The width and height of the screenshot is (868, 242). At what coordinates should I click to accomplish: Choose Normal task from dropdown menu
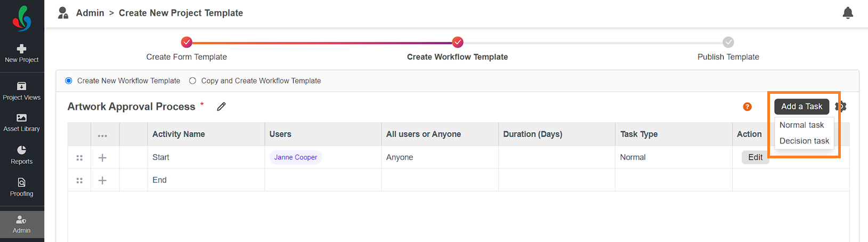coord(801,125)
